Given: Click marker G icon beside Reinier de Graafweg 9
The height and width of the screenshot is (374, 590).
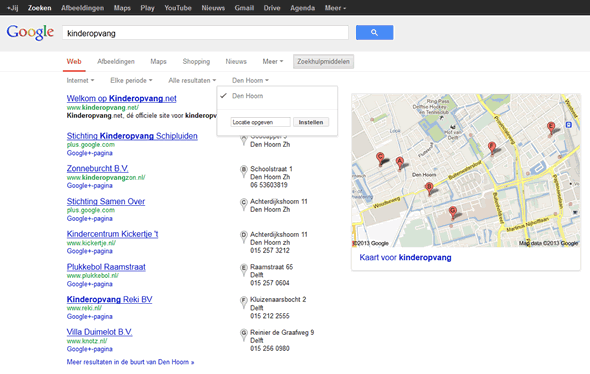Looking at the screenshot, I should [x=243, y=335].
